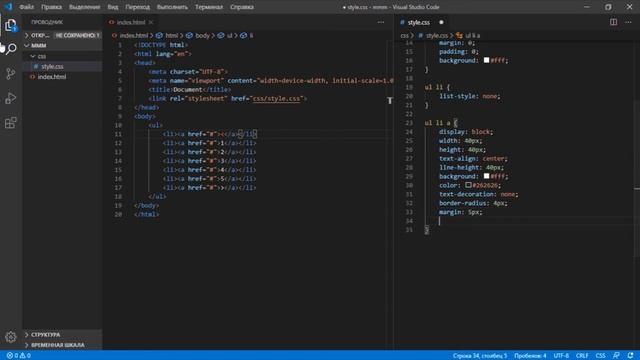
Task: Open the Переход (Go) menu
Action: [138, 7]
